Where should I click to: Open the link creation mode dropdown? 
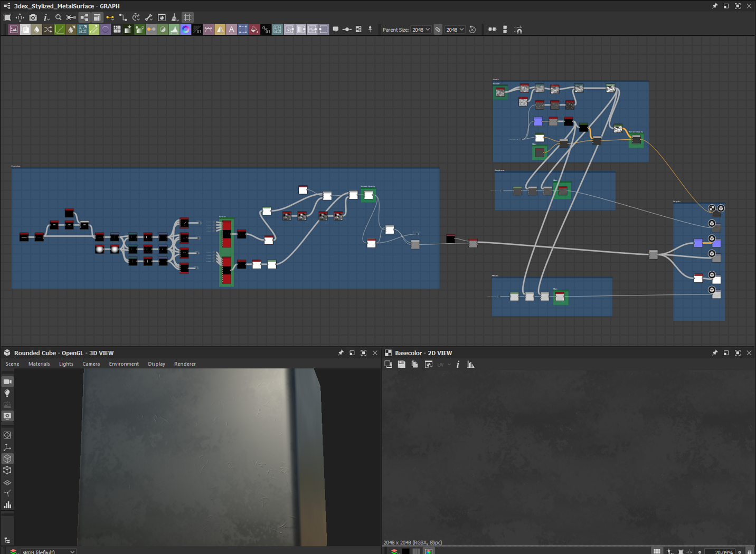pos(110,17)
